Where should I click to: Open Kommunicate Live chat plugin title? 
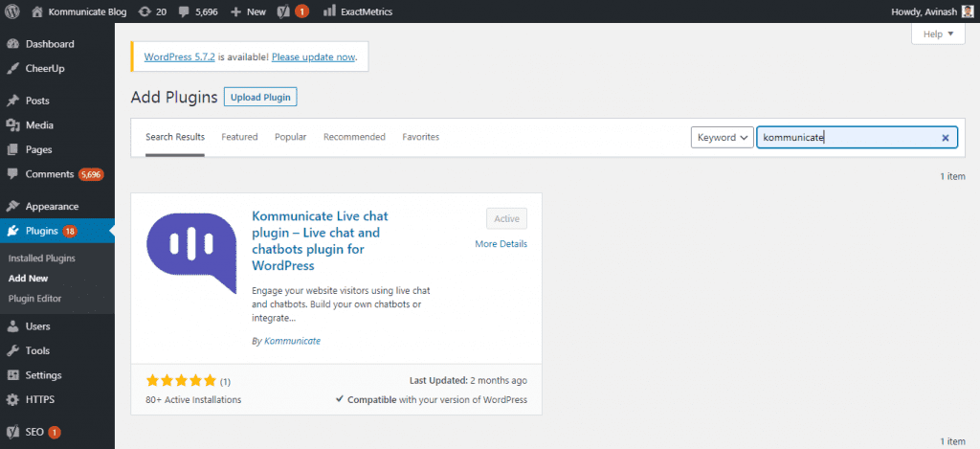(x=320, y=240)
